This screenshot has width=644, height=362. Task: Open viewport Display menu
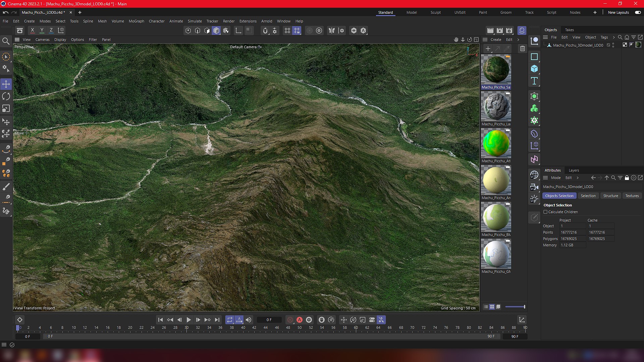click(60, 40)
